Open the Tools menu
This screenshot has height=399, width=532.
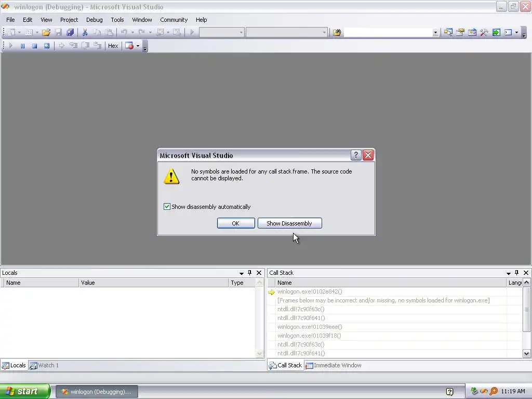click(117, 20)
